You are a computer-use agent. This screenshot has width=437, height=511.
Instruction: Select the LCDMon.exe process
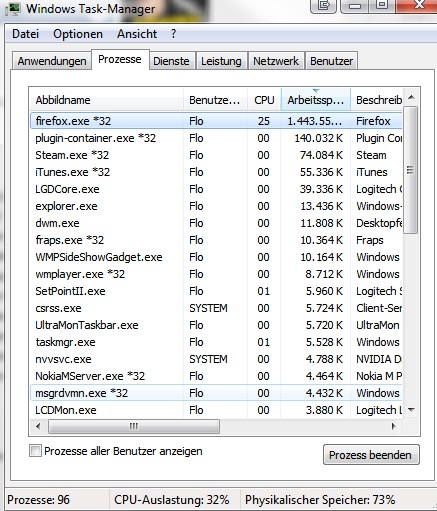click(x=216, y=410)
